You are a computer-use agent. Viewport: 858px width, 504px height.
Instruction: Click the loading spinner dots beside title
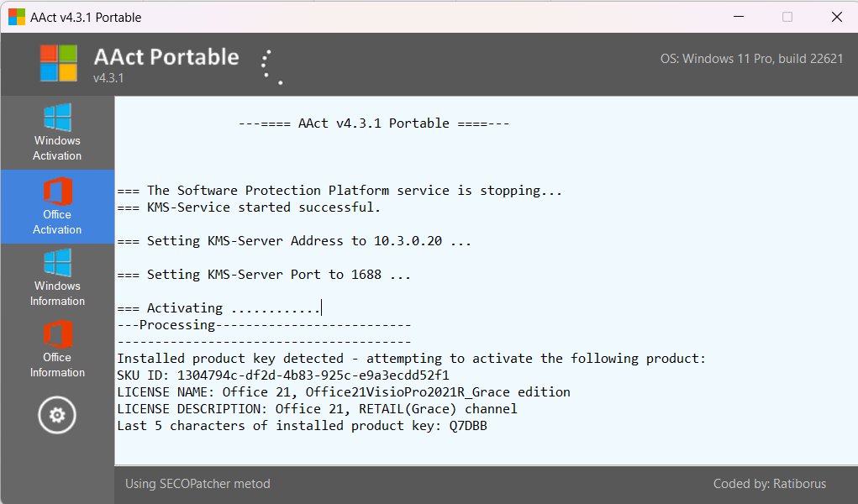click(272, 67)
